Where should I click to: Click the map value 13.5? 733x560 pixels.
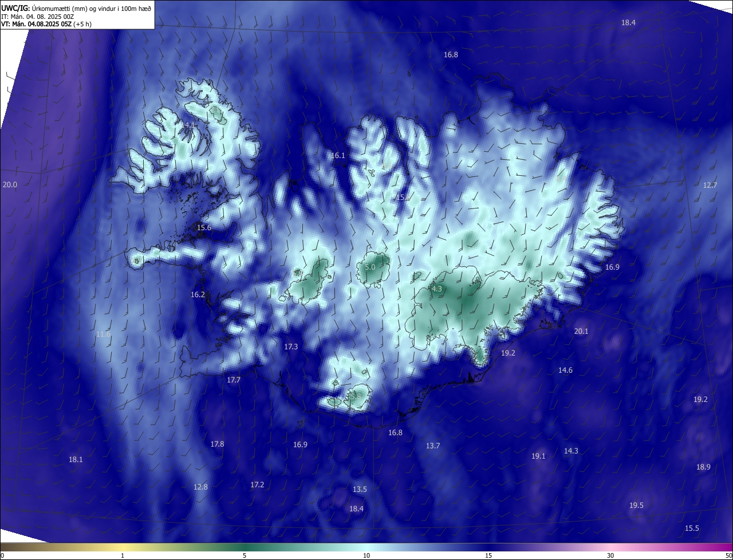[x=360, y=489]
